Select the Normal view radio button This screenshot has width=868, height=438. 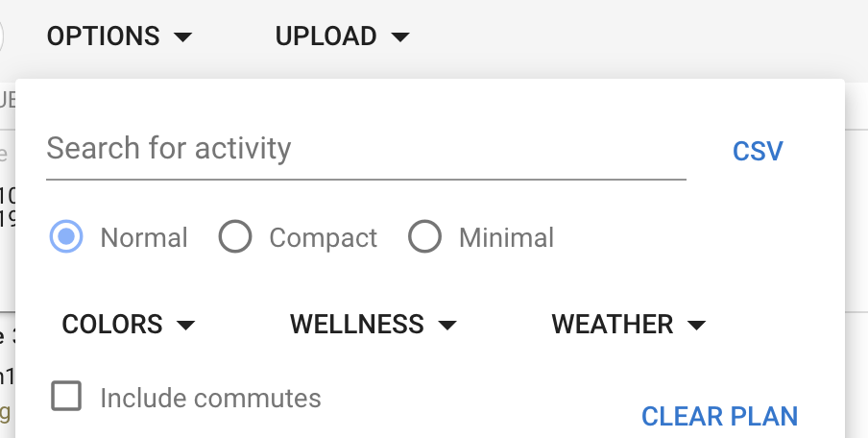pos(66,237)
